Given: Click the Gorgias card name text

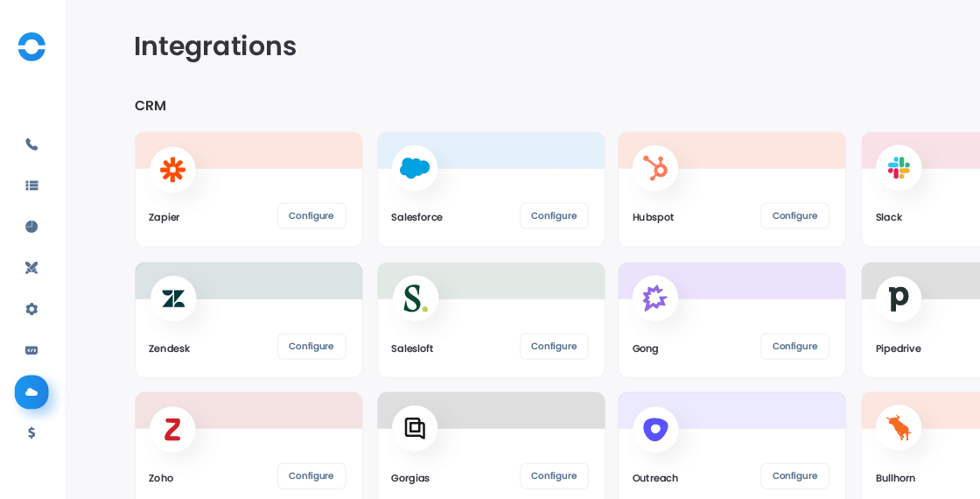Looking at the screenshot, I should click(410, 478).
